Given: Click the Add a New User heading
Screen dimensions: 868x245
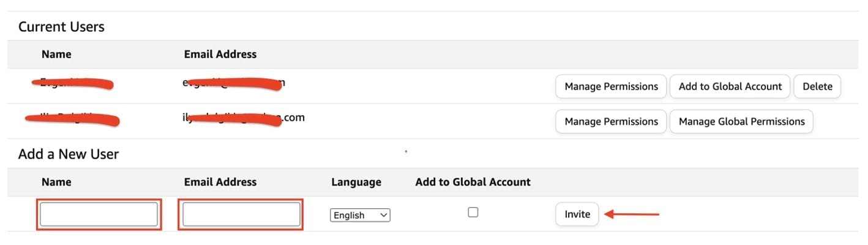Looking at the screenshot, I should (x=69, y=154).
